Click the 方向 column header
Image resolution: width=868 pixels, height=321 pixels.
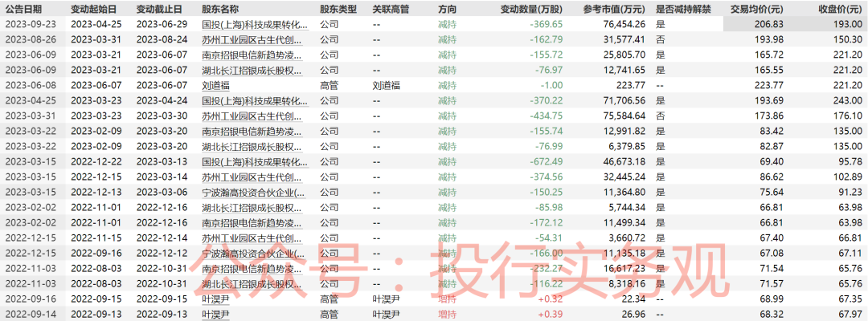(x=448, y=10)
